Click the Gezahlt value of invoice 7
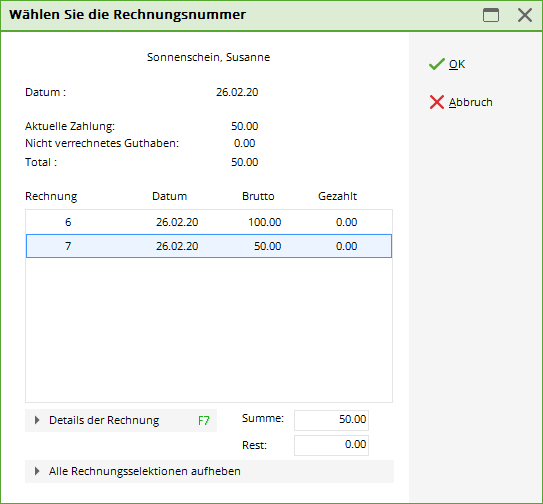 346,246
